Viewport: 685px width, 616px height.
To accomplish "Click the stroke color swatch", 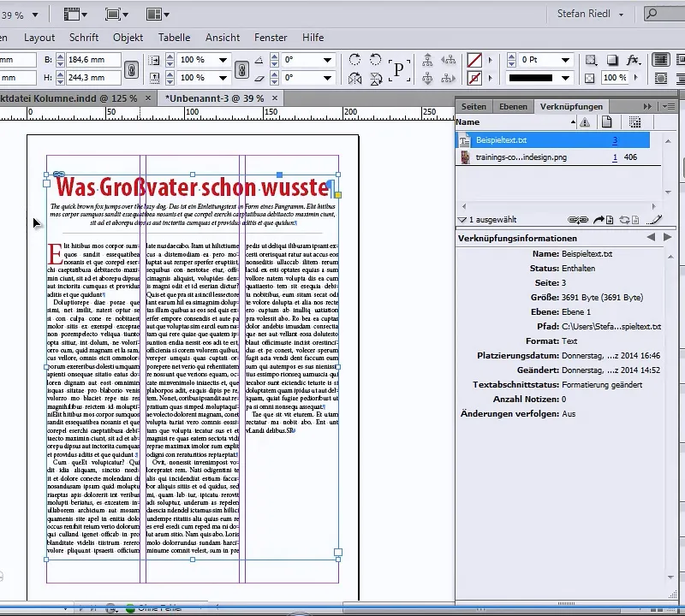I will (x=474, y=78).
